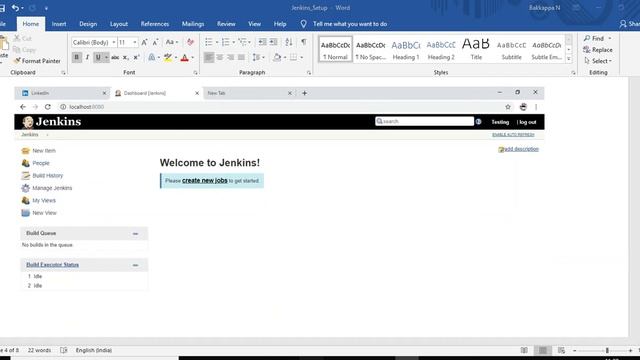This screenshot has width=640, height=360.
Task: Toggle Strikethrough text formatting
Action: [115, 58]
